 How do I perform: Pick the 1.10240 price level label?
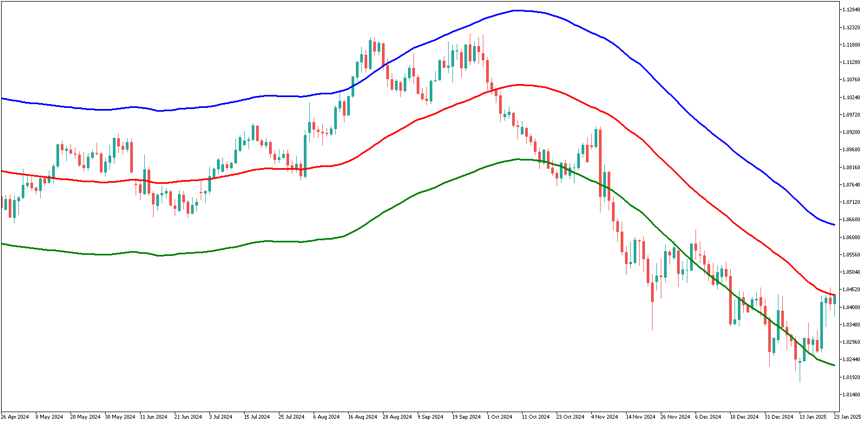(851, 97)
